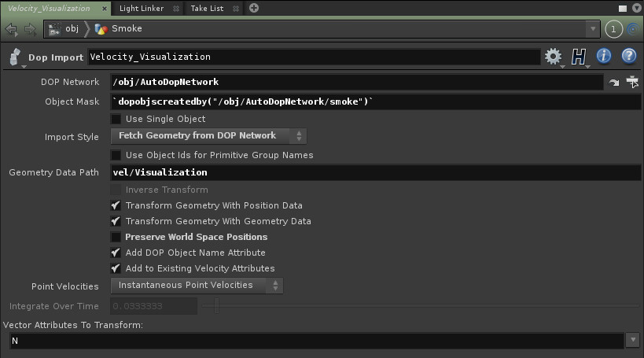Click the Smoke node icon in path
This screenshot has width=644, height=358.
point(101,29)
